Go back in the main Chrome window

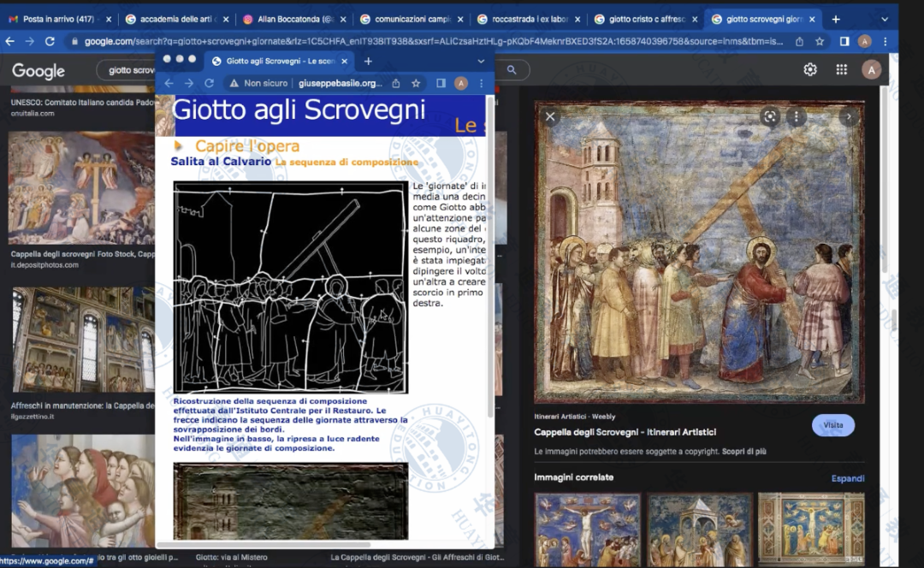coord(10,41)
